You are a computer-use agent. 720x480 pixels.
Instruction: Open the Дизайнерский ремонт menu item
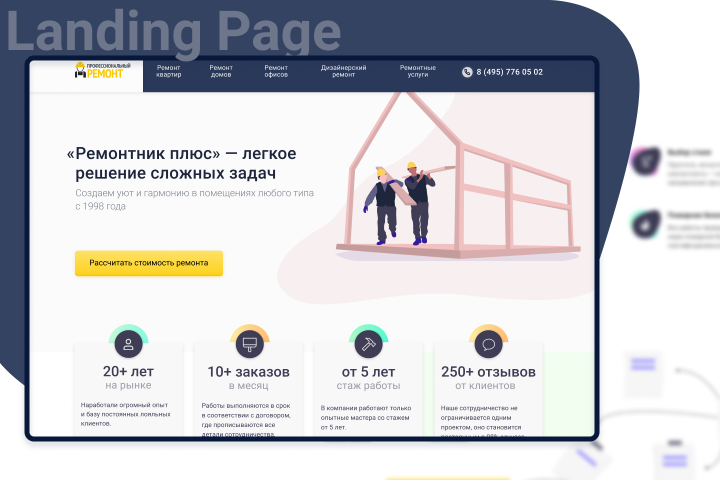point(343,71)
